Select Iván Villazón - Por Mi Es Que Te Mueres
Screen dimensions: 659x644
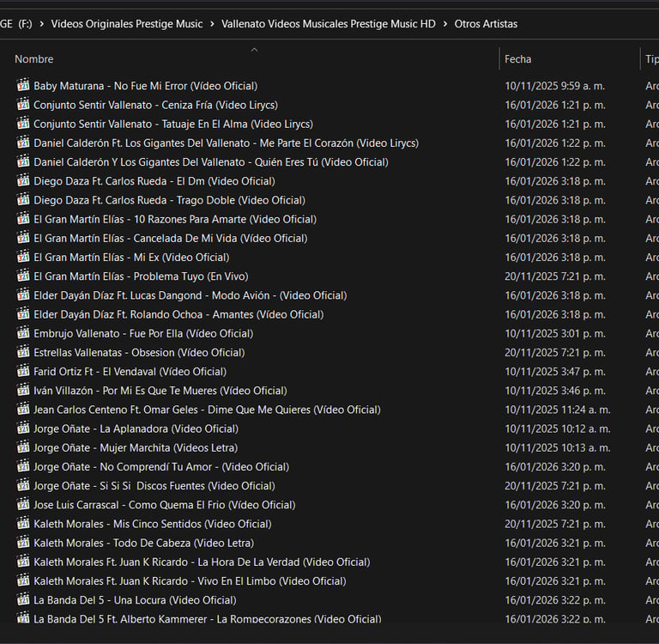coord(160,391)
